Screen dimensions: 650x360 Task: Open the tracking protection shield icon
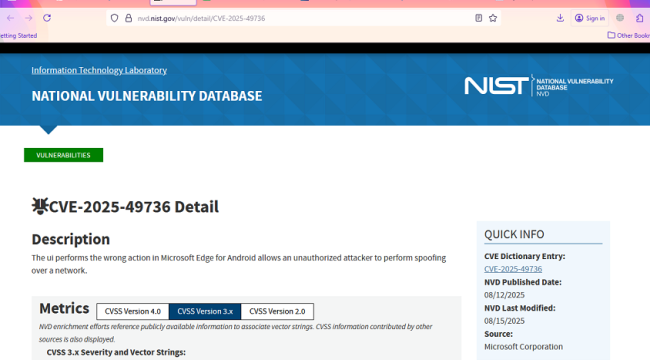pyautogui.click(x=114, y=18)
